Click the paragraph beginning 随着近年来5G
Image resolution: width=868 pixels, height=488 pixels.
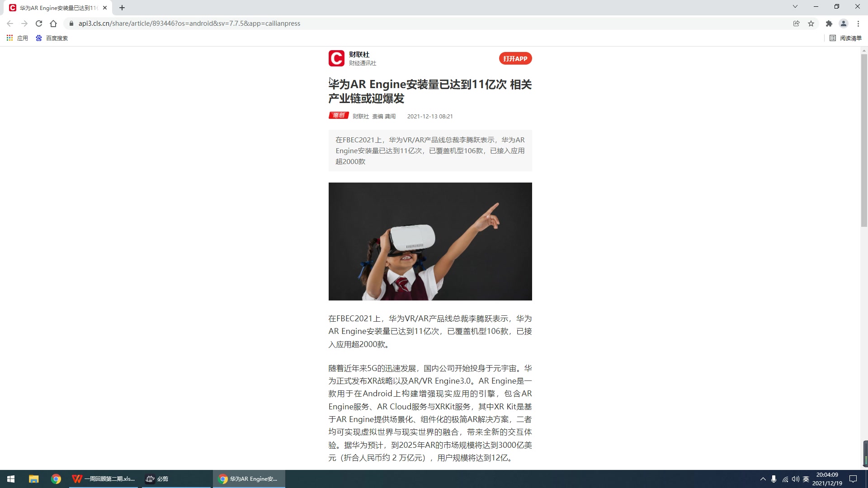(x=430, y=413)
